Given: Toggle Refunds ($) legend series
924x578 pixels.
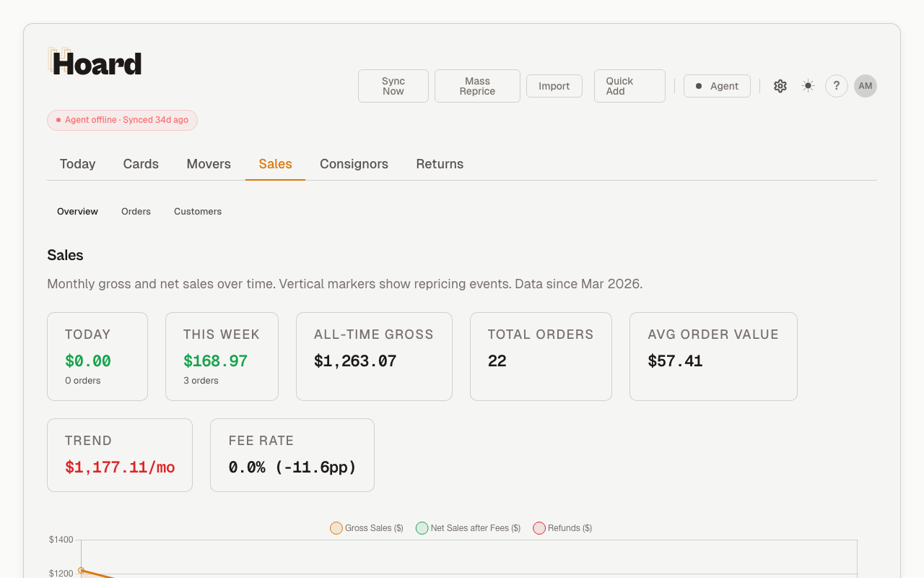Looking at the screenshot, I should [x=562, y=528].
